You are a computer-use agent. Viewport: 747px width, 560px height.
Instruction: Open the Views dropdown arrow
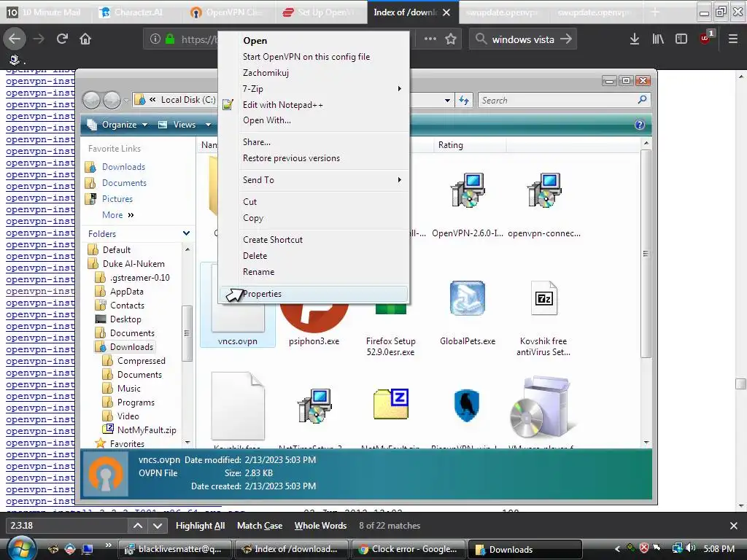coord(208,125)
